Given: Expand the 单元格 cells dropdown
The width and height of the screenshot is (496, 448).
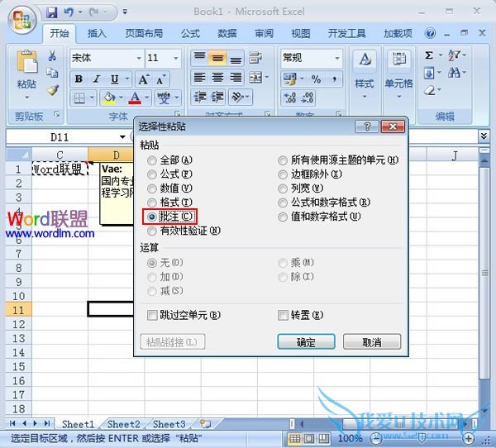Looking at the screenshot, I should [399, 96].
